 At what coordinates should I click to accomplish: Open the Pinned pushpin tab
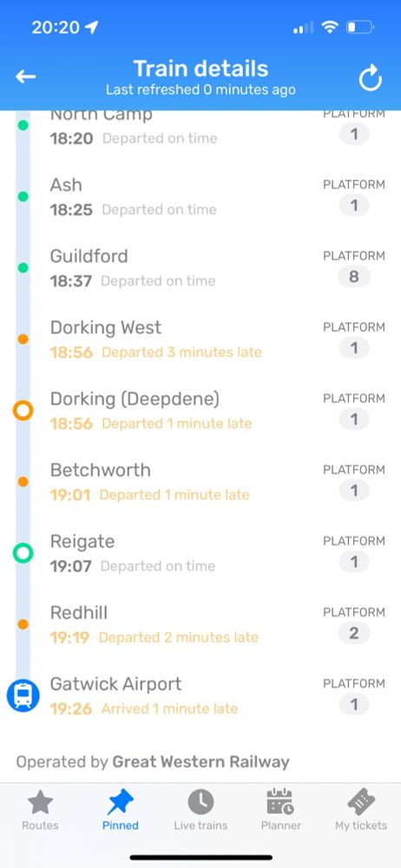[x=120, y=811]
